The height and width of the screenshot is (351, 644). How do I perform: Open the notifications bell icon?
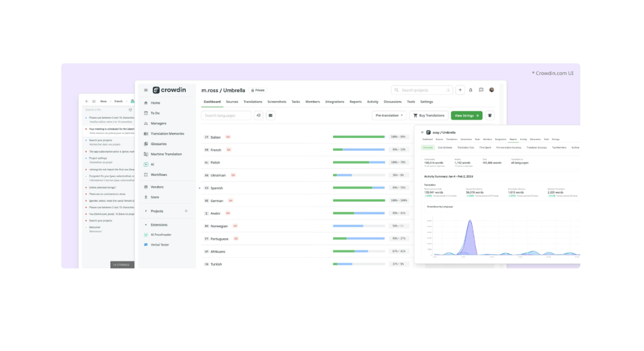pyautogui.click(x=471, y=90)
